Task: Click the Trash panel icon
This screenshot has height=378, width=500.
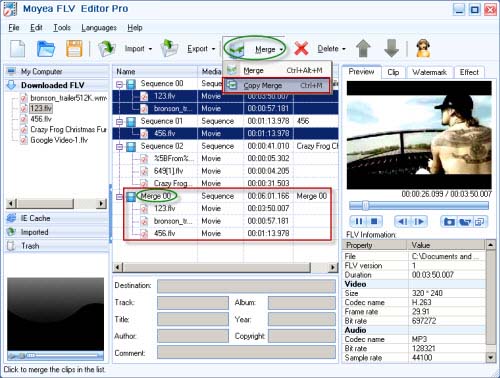Action: (x=11, y=246)
